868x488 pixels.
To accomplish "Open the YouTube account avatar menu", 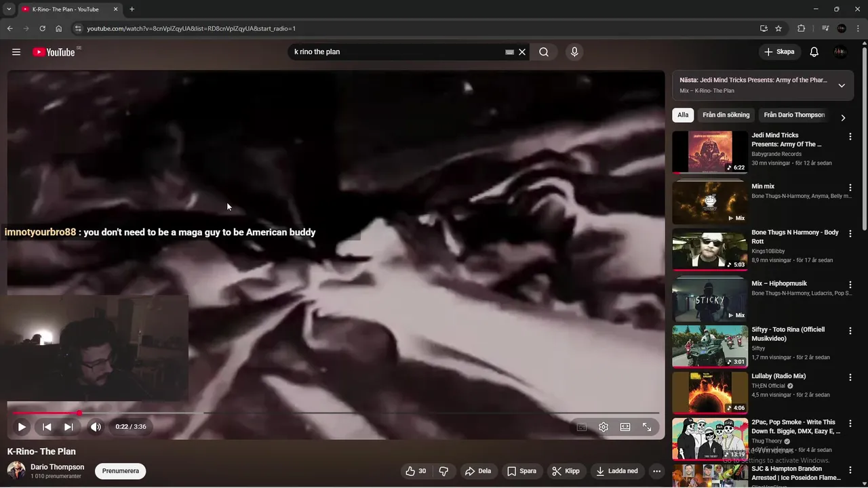I will point(841,52).
